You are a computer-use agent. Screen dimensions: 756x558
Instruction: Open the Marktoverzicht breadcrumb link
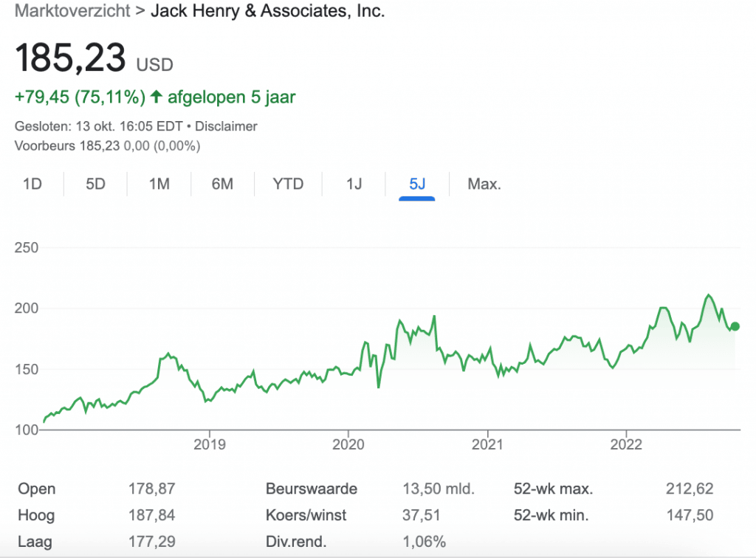coord(72,10)
